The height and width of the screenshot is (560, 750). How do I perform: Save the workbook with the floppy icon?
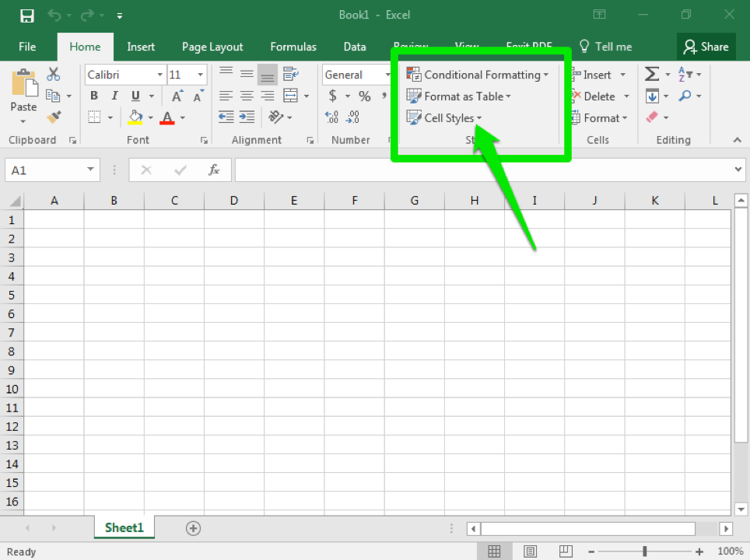tap(26, 16)
